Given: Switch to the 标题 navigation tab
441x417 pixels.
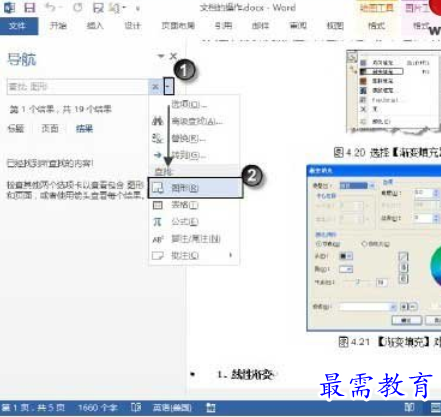Looking at the screenshot, I should [x=16, y=128].
